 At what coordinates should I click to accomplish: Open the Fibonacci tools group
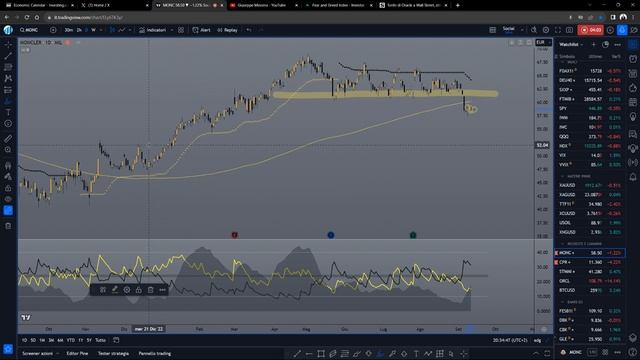[8, 67]
